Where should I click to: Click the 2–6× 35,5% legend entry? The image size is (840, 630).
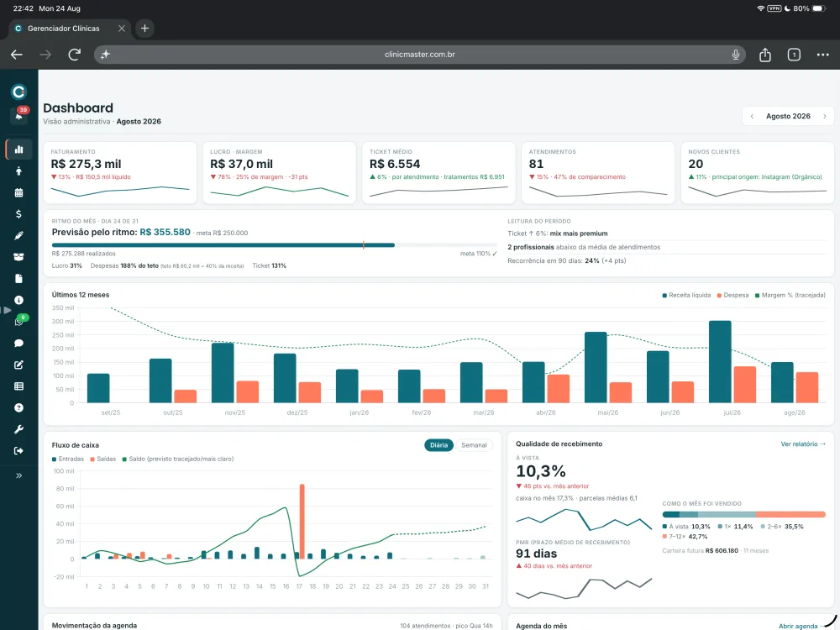(x=782, y=527)
